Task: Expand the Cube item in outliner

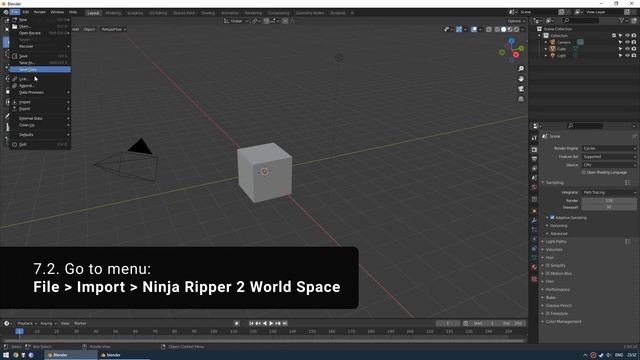Action: 546,49
